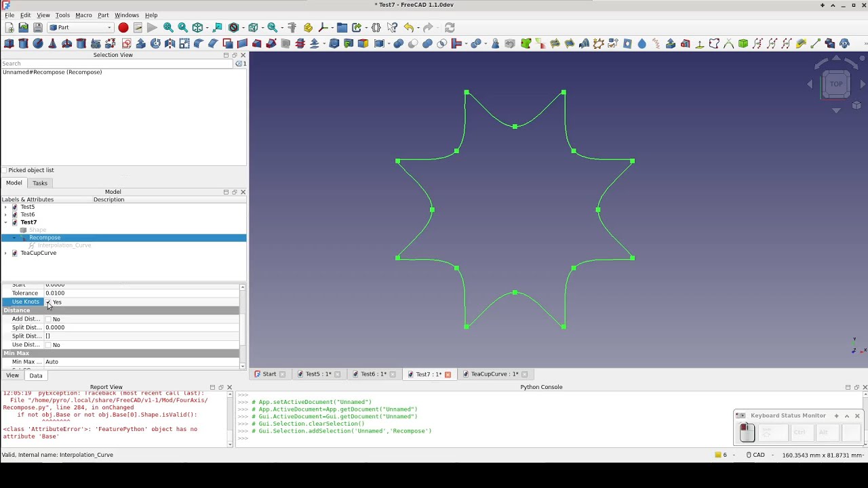
Task: Click the spring helix icon
Action: [x=656, y=44]
